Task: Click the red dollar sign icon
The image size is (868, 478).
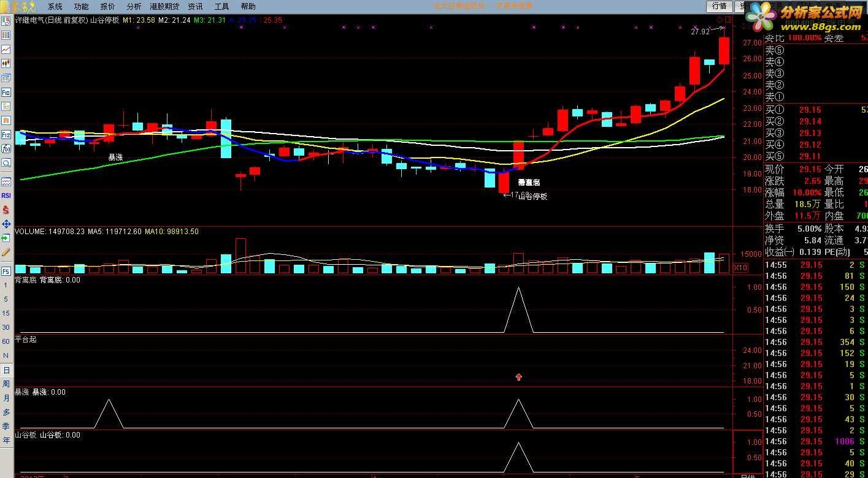Action: [6, 210]
